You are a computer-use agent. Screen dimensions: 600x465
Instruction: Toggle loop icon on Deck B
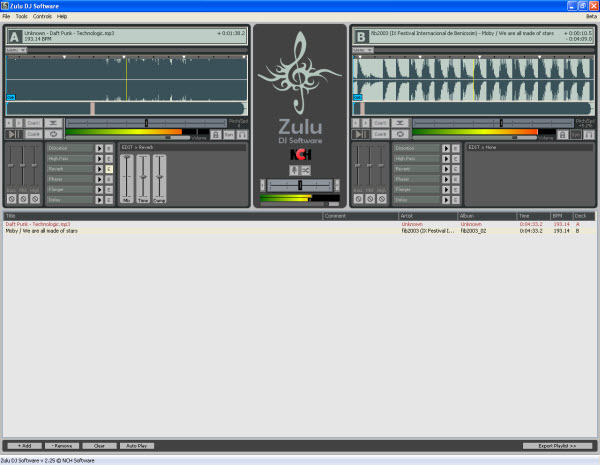pos(400,134)
